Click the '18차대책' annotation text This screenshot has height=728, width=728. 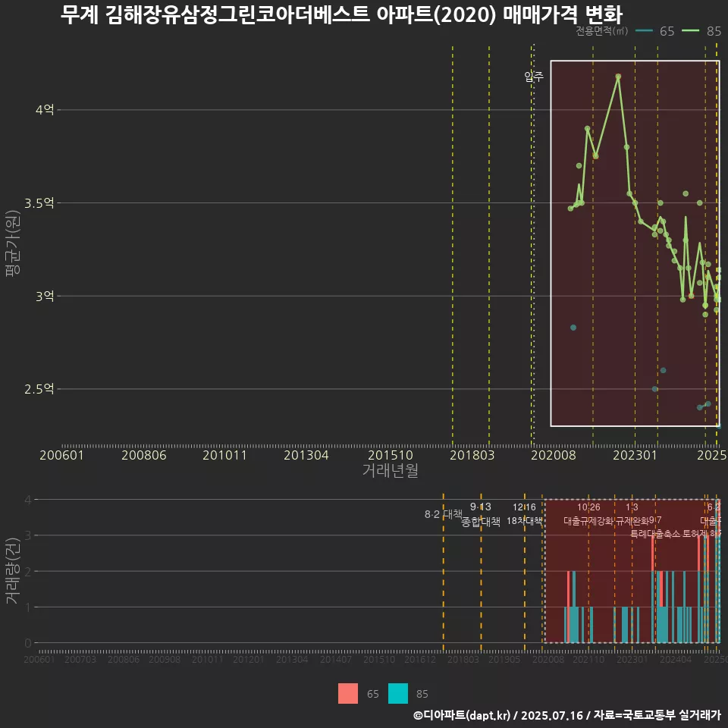524,521
